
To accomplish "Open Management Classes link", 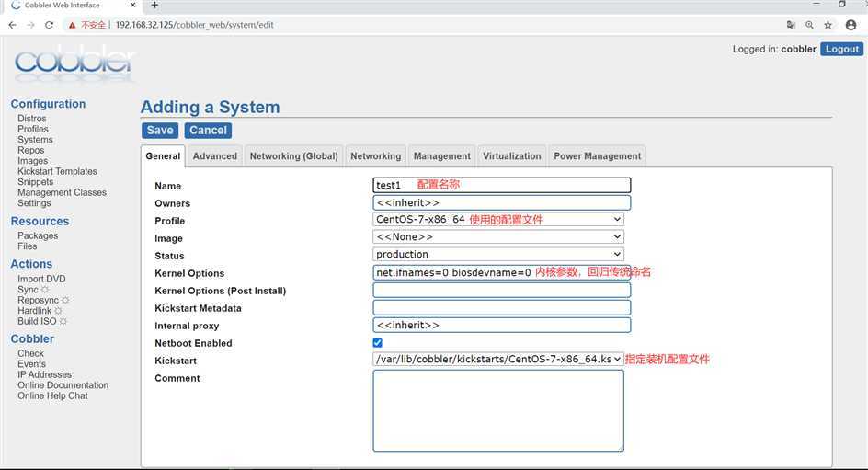I will 62,192.
